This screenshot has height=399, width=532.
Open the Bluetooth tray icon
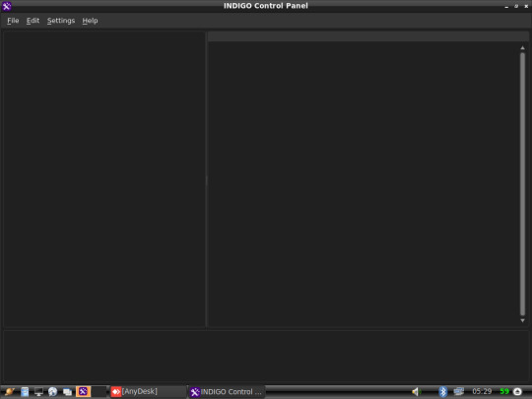[x=442, y=391]
